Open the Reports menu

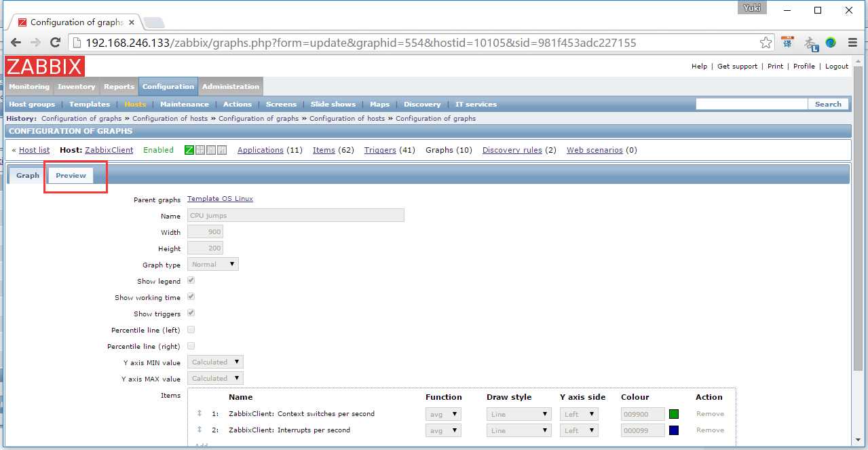click(x=119, y=86)
